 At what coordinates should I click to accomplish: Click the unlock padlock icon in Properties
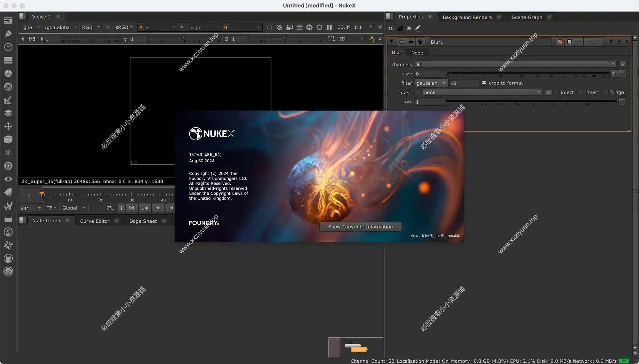(x=400, y=28)
